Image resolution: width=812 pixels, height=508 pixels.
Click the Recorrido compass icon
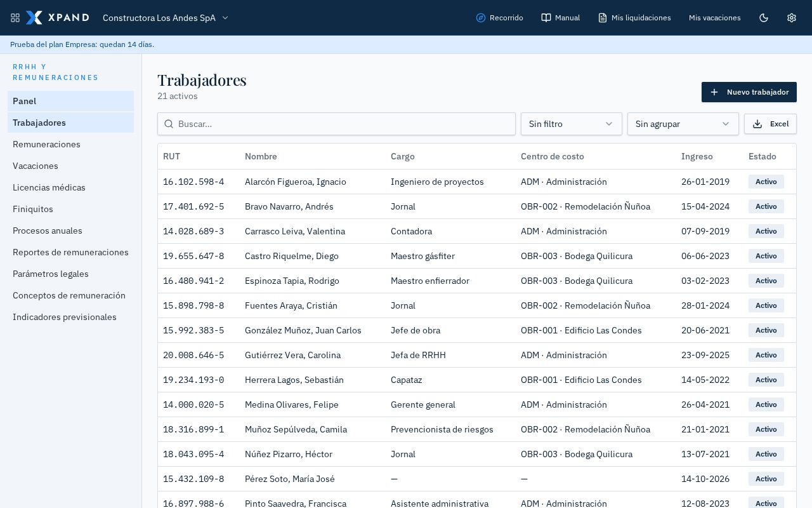pos(481,18)
